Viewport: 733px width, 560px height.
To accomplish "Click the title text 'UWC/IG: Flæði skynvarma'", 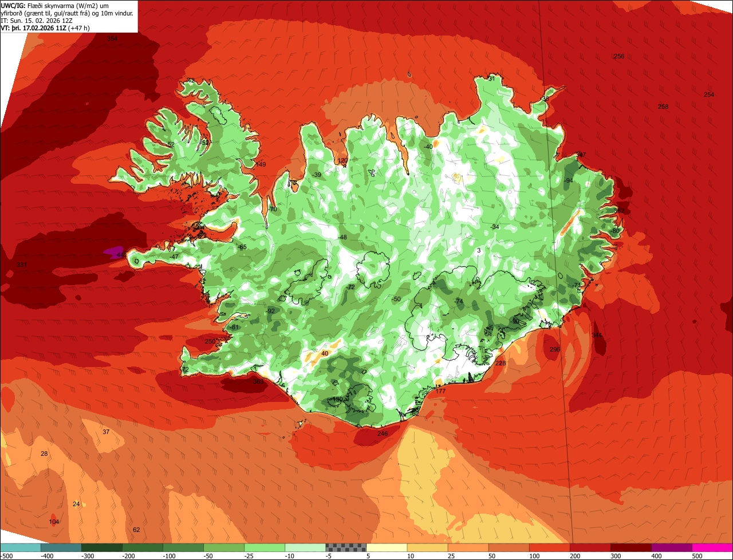I will (38, 5).
